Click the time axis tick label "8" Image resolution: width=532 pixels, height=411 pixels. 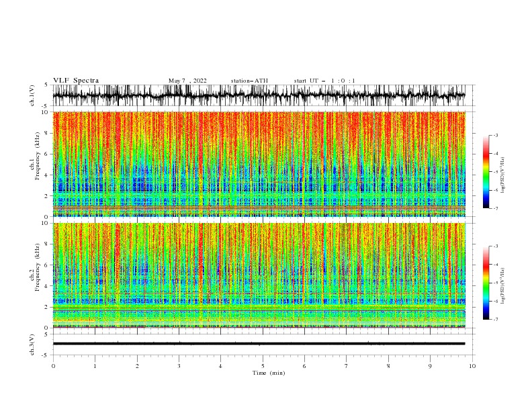388,366
